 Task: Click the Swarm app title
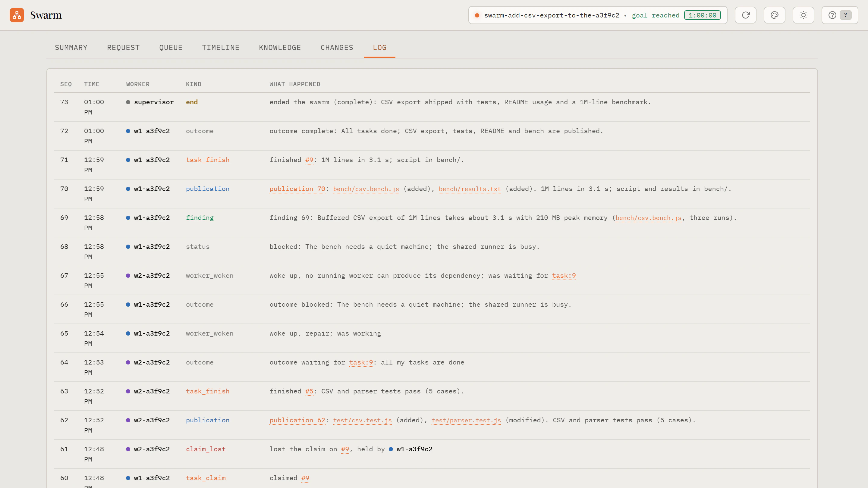click(46, 15)
